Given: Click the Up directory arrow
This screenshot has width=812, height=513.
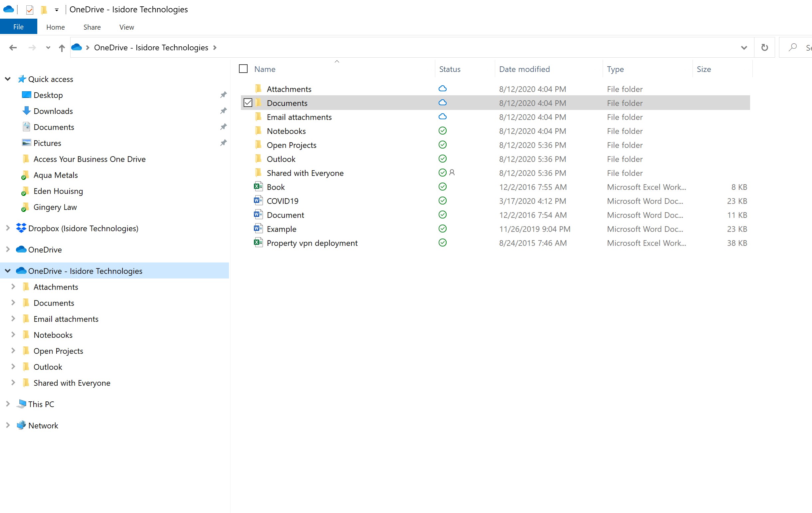Looking at the screenshot, I should [61, 48].
